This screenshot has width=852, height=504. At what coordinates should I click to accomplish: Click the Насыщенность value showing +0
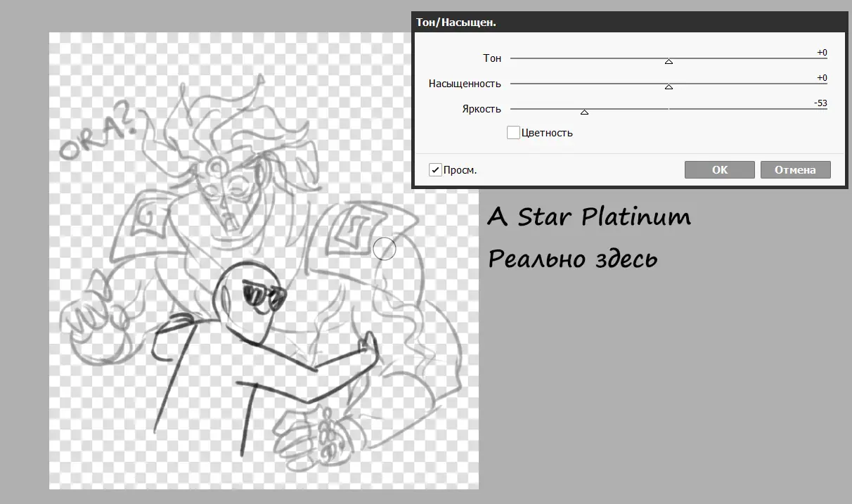(x=821, y=78)
